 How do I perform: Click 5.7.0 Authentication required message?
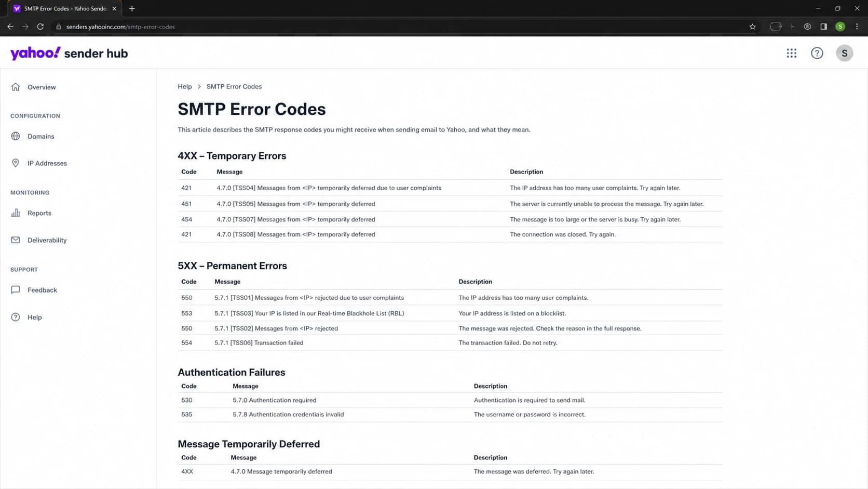click(x=275, y=400)
